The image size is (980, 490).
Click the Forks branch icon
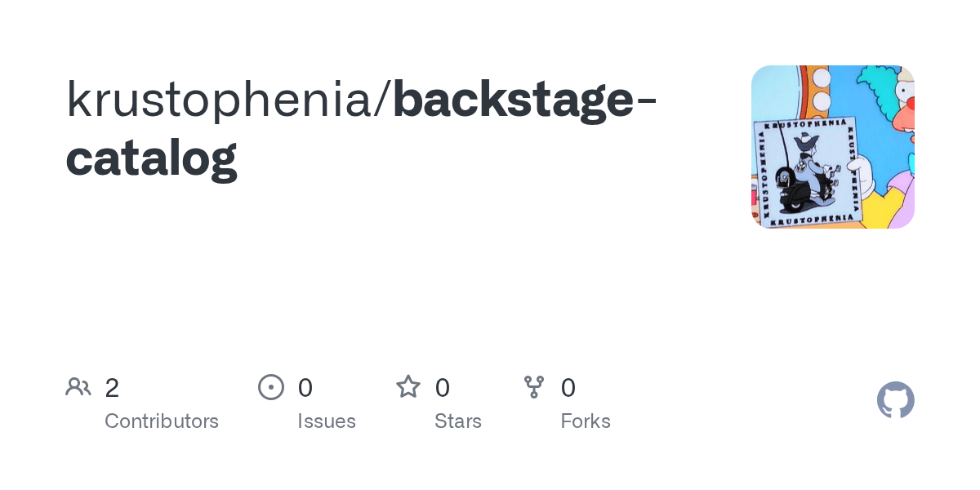tap(534, 386)
